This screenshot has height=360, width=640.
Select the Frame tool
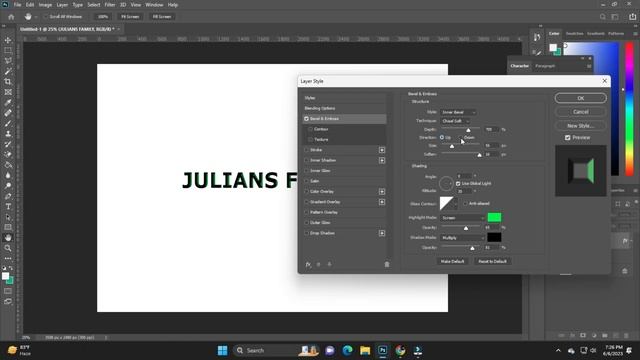tap(8, 92)
